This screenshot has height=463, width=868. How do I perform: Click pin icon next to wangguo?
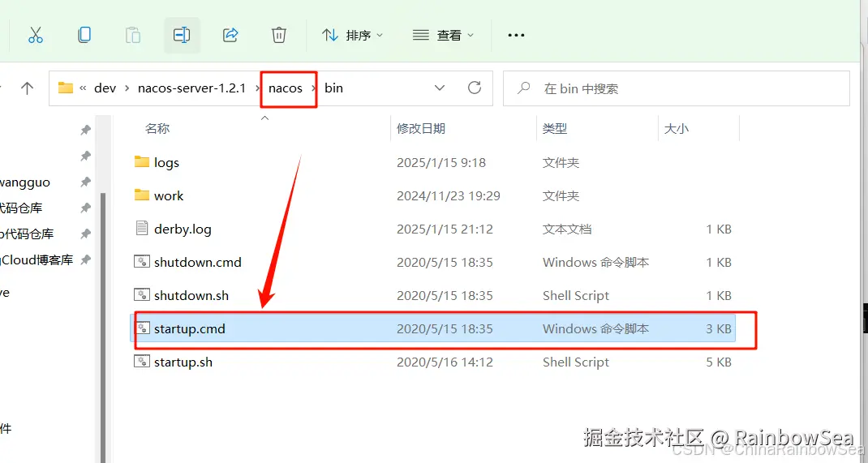click(x=85, y=182)
